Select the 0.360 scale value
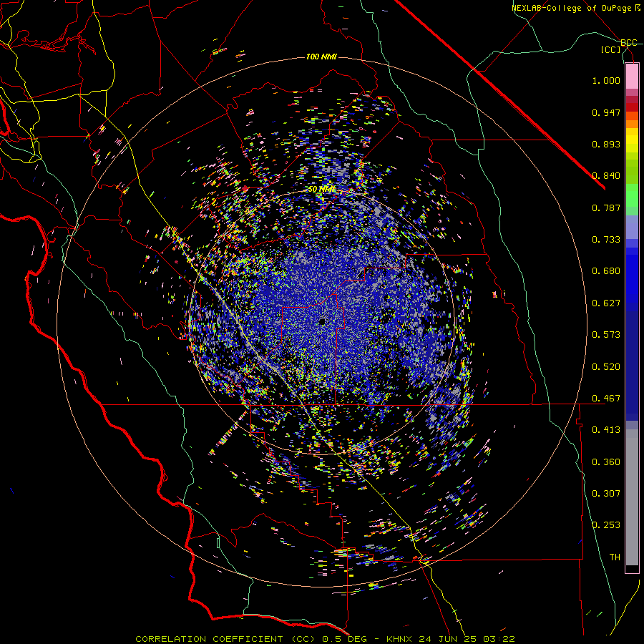This screenshot has width=644, height=644. point(606,462)
